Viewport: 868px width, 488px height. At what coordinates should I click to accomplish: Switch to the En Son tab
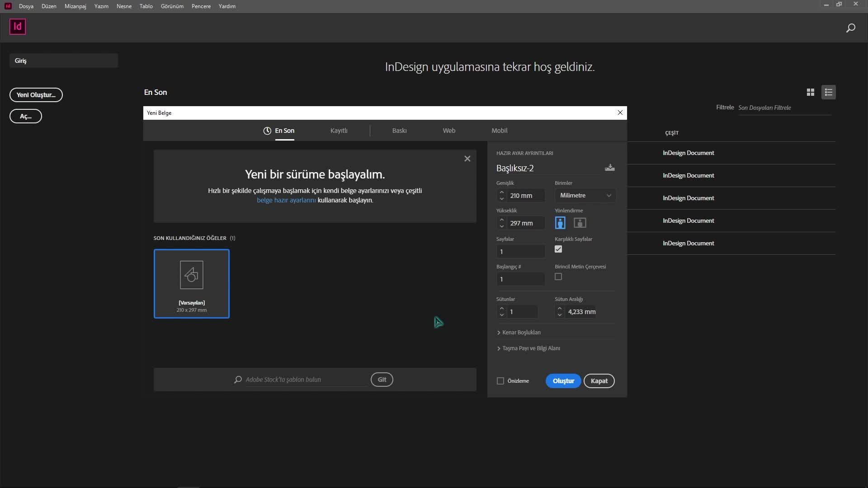(279, 131)
